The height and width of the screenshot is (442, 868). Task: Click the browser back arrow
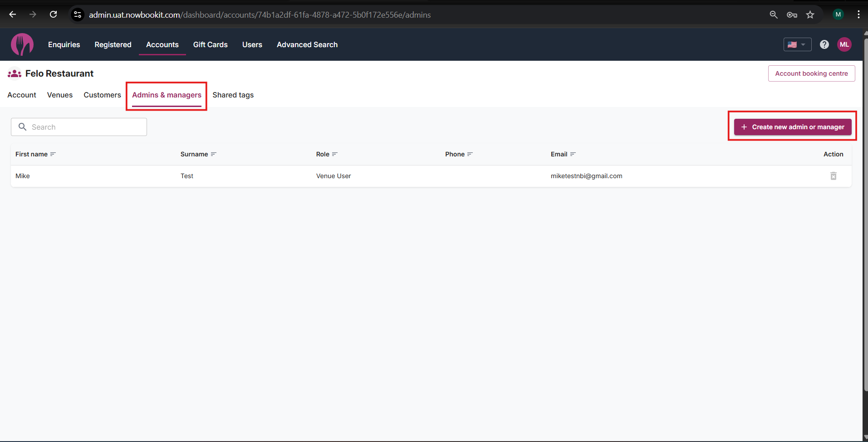(x=13, y=15)
